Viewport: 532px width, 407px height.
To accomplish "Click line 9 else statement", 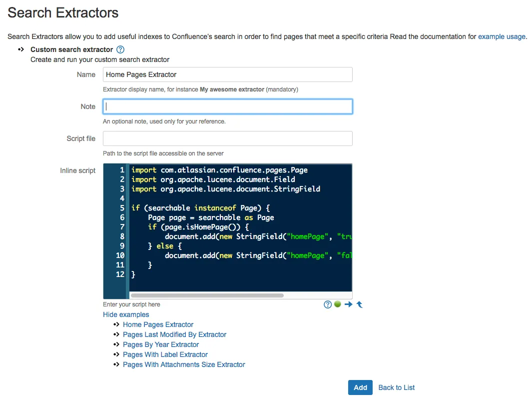I will coord(165,246).
